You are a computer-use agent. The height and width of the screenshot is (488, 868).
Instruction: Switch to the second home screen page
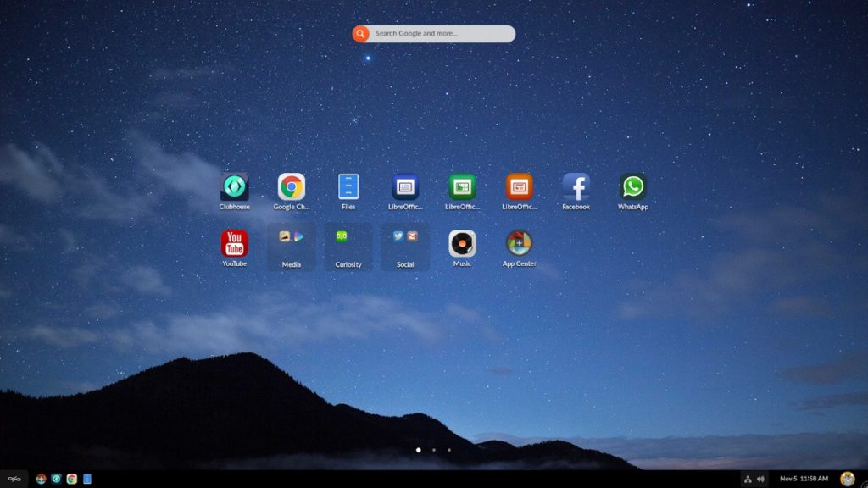[x=433, y=451]
